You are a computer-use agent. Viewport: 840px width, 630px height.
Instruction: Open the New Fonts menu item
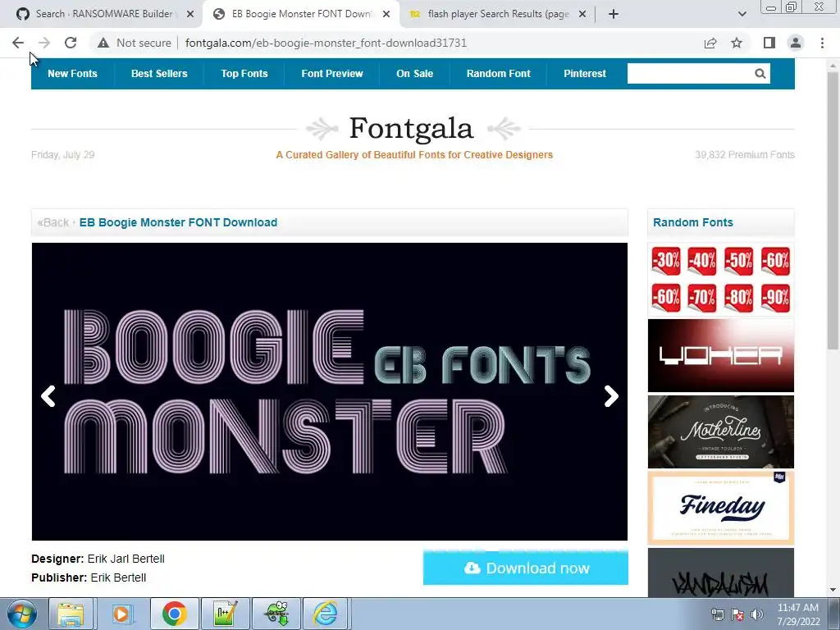point(72,73)
